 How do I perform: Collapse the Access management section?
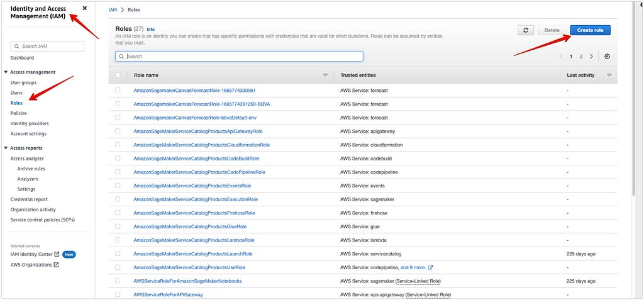tap(6, 72)
